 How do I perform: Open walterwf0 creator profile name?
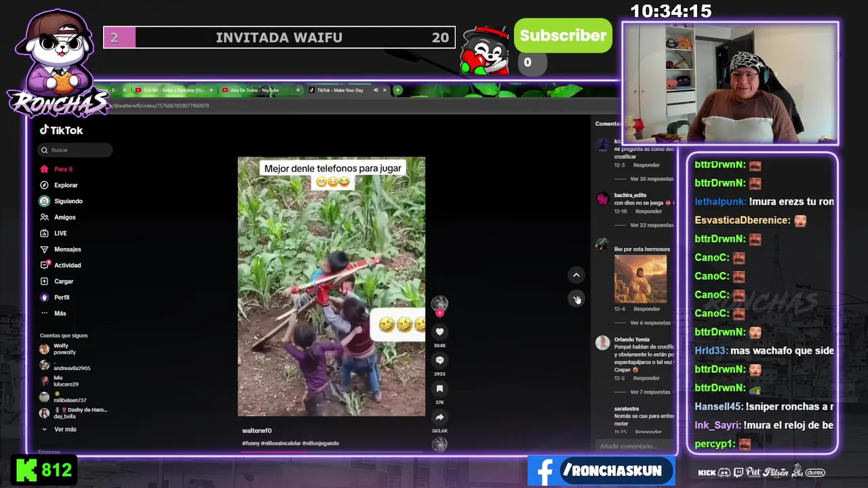click(x=257, y=430)
